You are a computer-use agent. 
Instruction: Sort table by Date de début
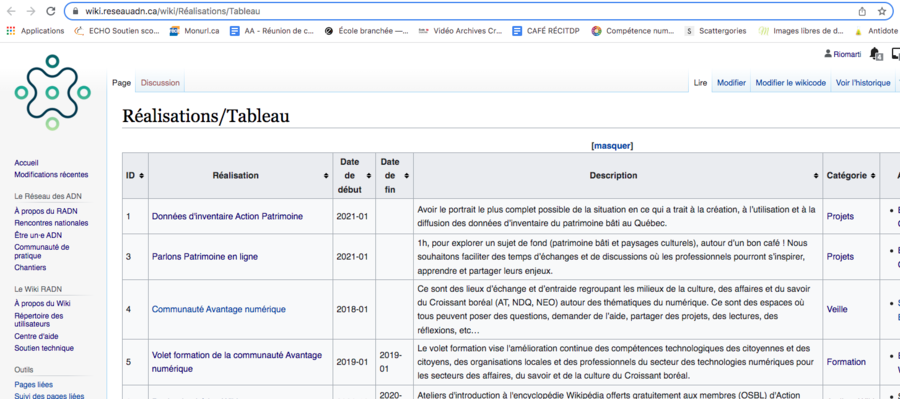tap(354, 176)
